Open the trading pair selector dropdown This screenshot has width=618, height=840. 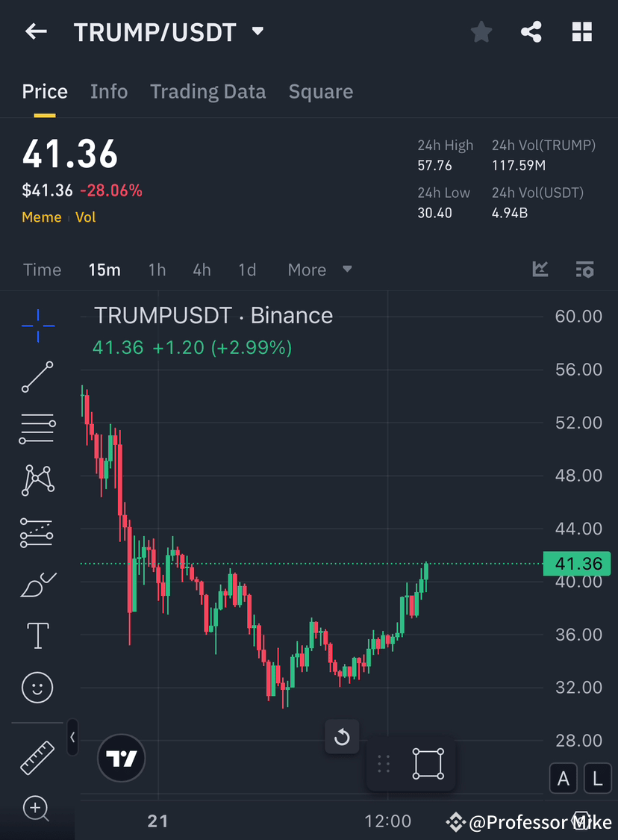257,31
